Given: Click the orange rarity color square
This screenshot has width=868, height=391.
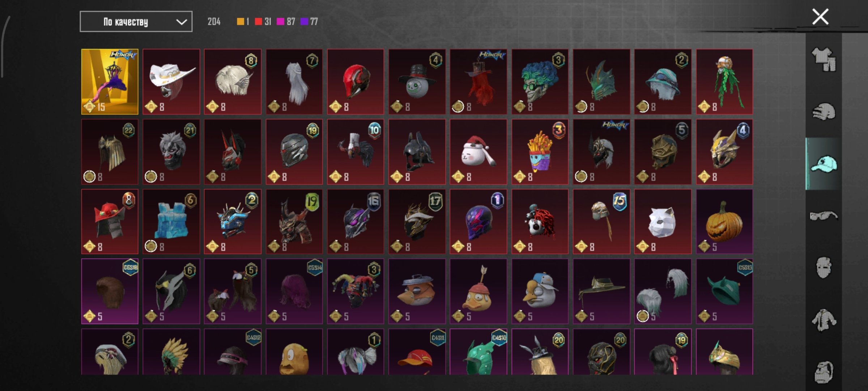Looking at the screenshot, I should click(240, 22).
